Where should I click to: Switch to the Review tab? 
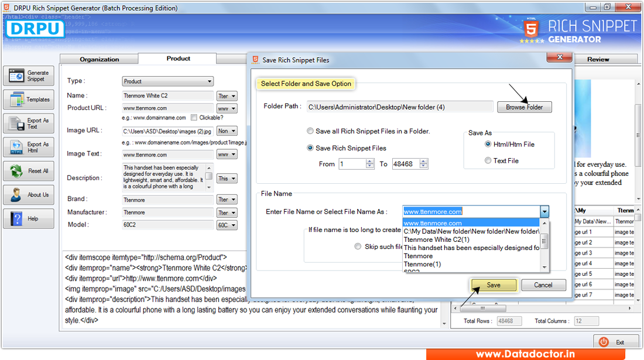point(598,59)
